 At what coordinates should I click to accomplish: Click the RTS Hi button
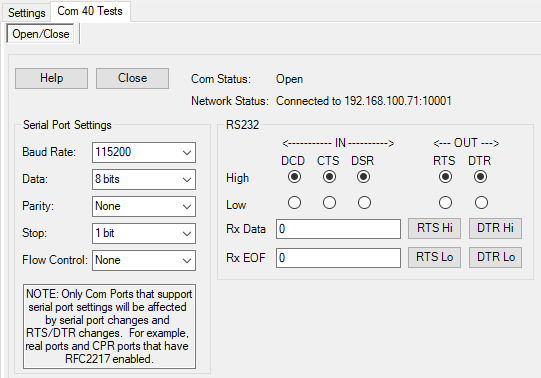(434, 228)
